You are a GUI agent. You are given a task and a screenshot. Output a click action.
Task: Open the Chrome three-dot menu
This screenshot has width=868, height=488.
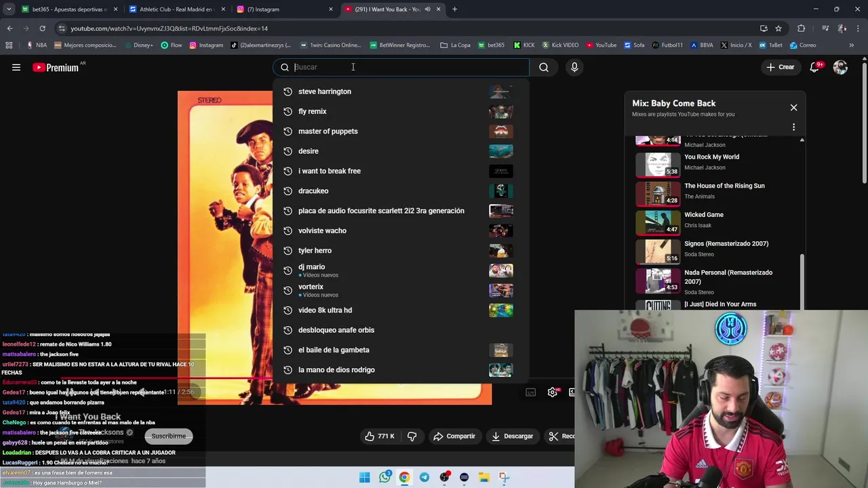coord(859,28)
